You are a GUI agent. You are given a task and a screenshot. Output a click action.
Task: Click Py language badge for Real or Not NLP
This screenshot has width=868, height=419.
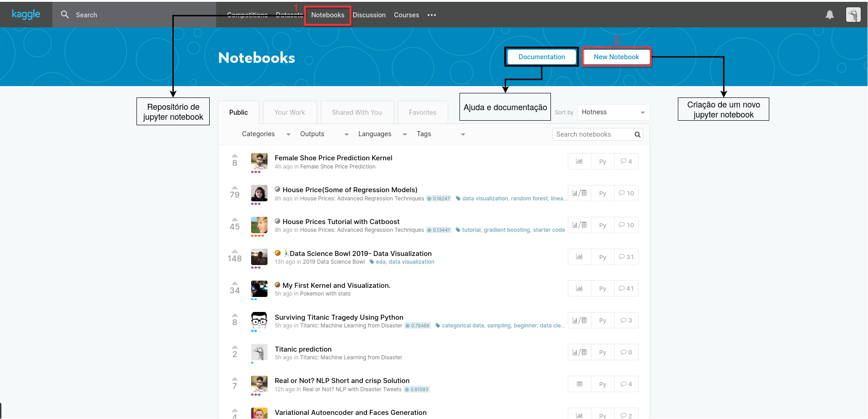603,384
